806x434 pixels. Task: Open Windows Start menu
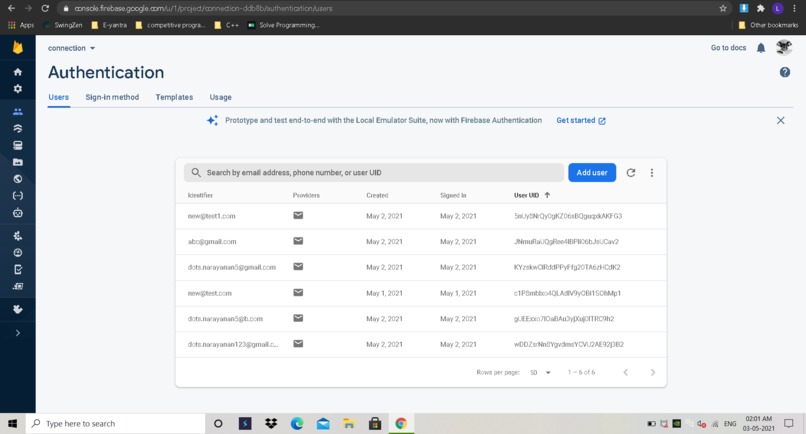12,424
